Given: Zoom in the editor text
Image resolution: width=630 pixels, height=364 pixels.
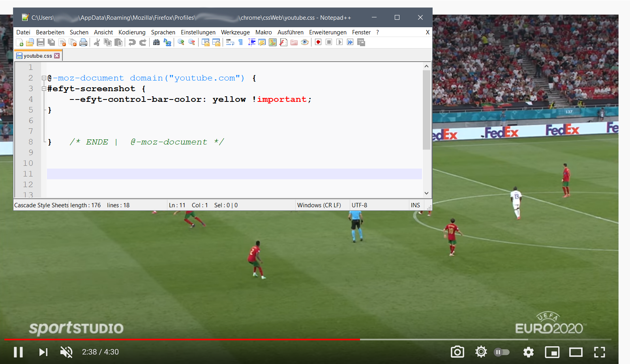Looking at the screenshot, I should (x=181, y=42).
